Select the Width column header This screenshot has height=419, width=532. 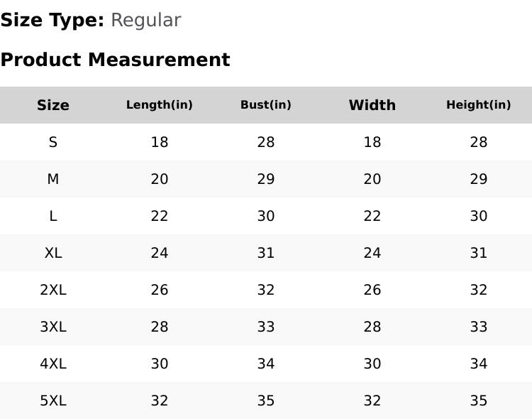[372, 105]
